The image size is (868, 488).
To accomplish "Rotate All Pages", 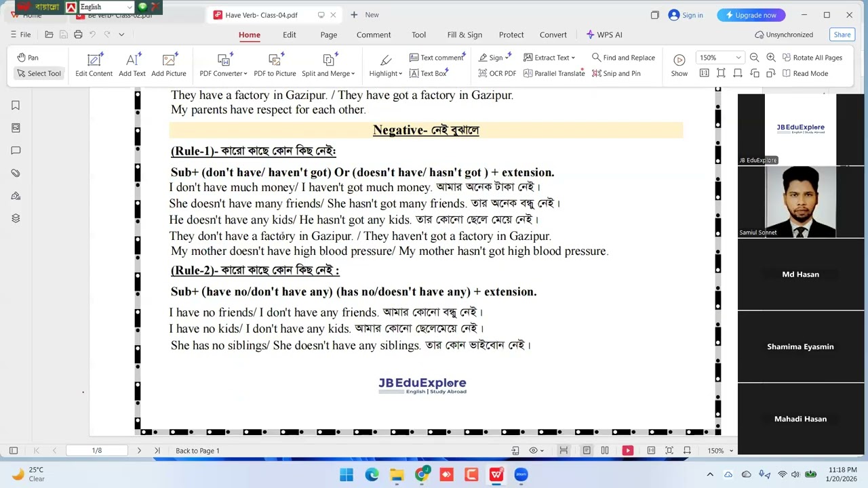I will pyautogui.click(x=812, y=58).
